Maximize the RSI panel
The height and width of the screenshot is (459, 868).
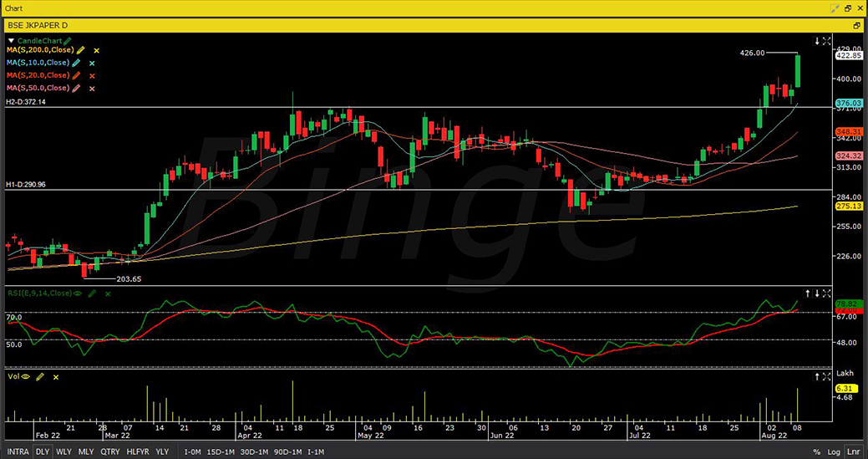tap(826, 293)
